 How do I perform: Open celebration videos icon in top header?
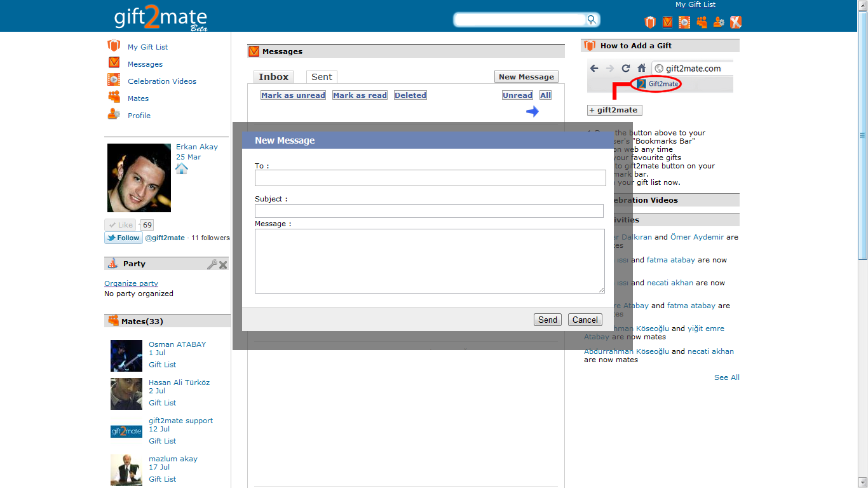pos(684,22)
